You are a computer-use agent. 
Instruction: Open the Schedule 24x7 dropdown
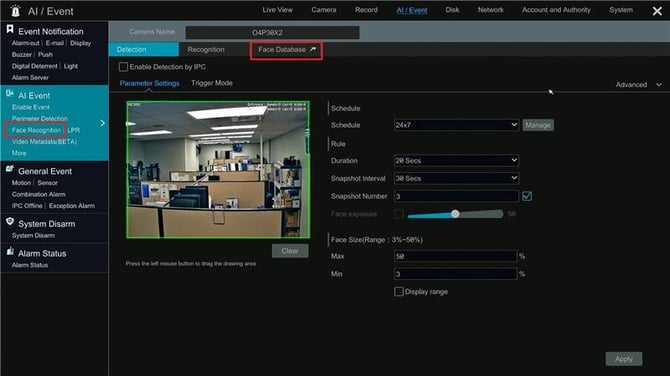click(456, 125)
